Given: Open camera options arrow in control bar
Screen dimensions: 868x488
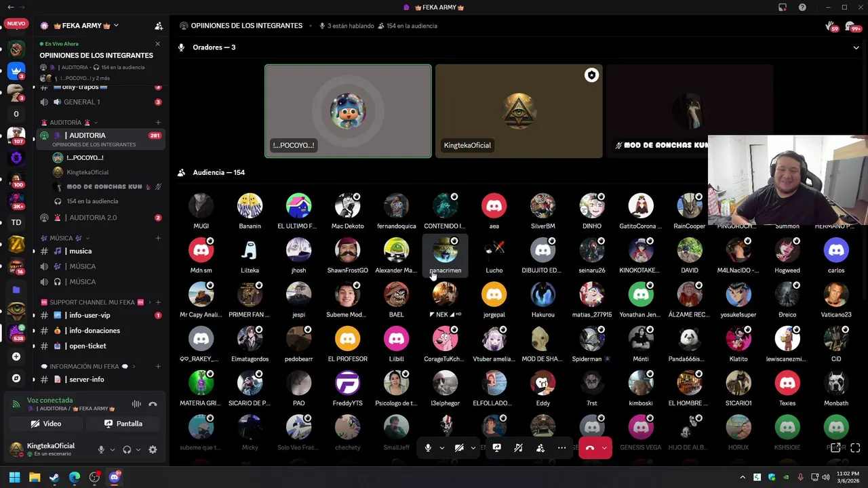Looking at the screenshot, I should click(473, 448).
